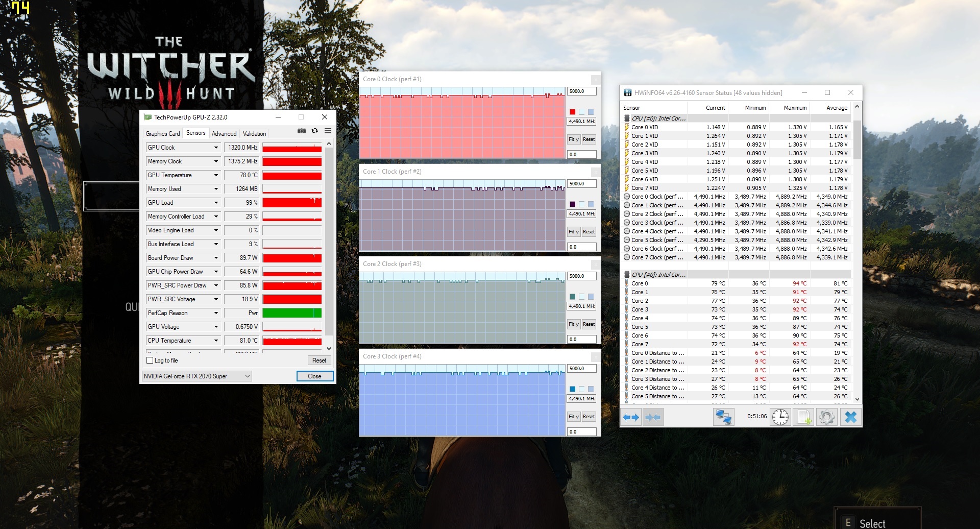980x529 pixels.
Task: Start logging with HWiNFO sheet-plus icon
Action: (804, 417)
